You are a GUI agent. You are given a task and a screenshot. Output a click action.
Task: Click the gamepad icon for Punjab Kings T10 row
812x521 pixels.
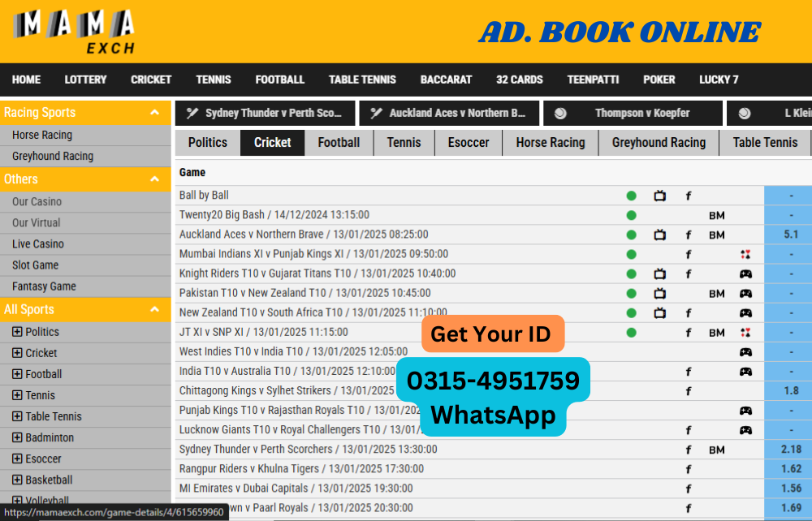click(745, 411)
